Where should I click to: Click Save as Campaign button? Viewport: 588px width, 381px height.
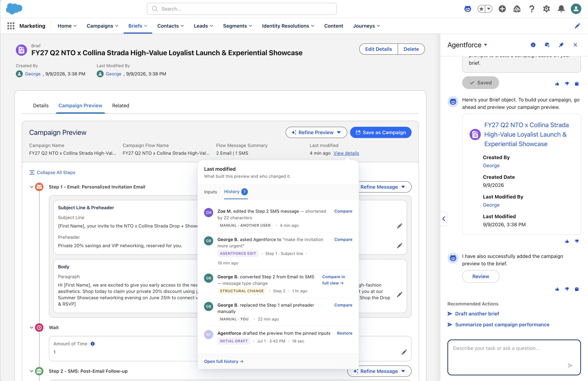click(x=381, y=133)
